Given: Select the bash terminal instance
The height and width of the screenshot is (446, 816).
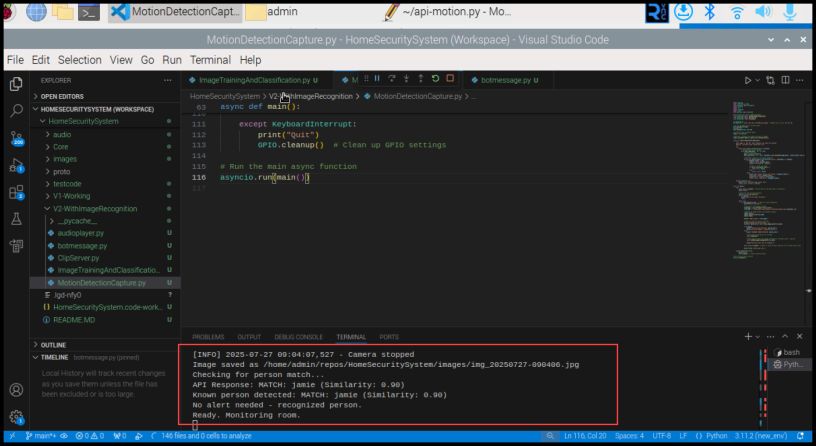Looking at the screenshot, I should 787,352.
